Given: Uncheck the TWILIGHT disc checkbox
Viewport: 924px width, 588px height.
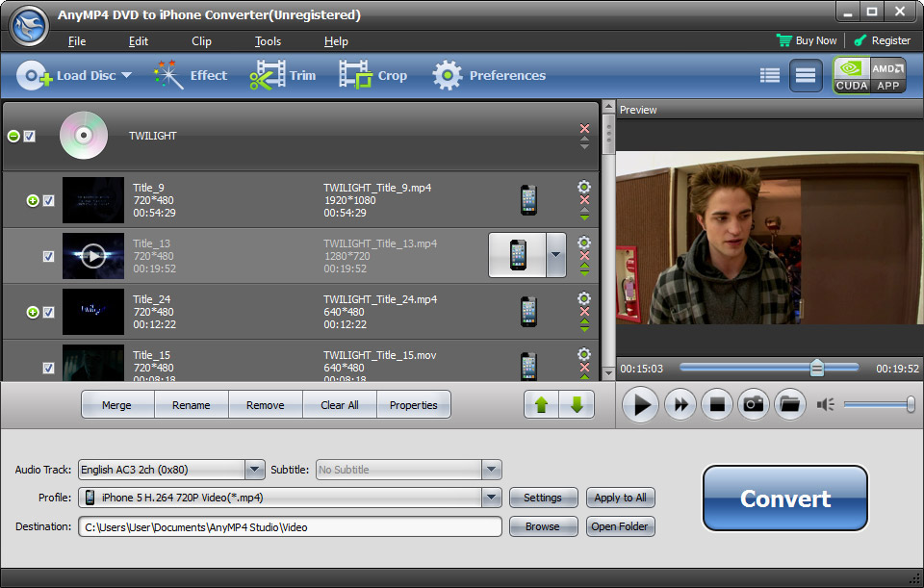Looking at the screenshot, I should pos(30,136).
